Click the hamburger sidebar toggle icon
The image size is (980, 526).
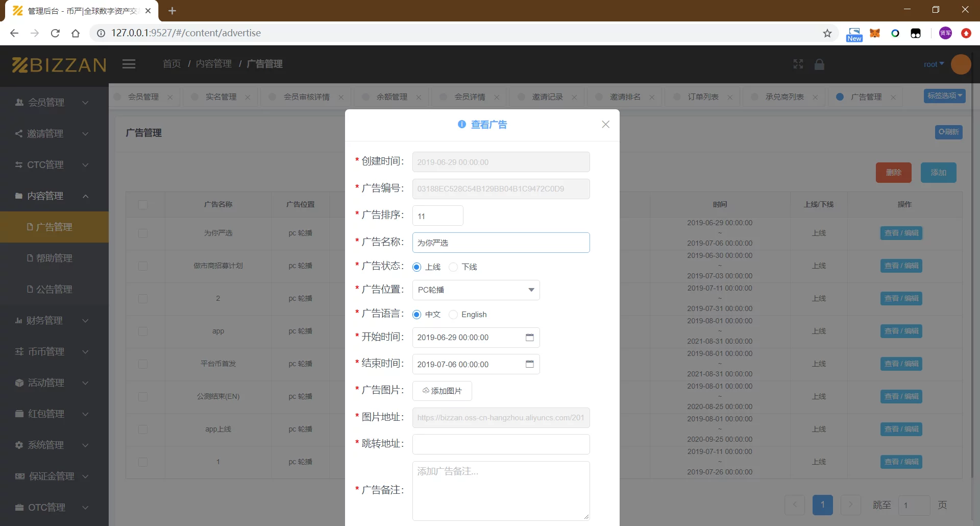click(x=129, y=64)
